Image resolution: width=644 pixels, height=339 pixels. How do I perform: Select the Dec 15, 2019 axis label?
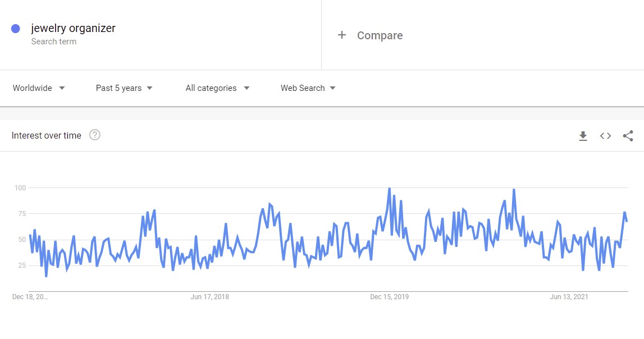pos(389,297)
